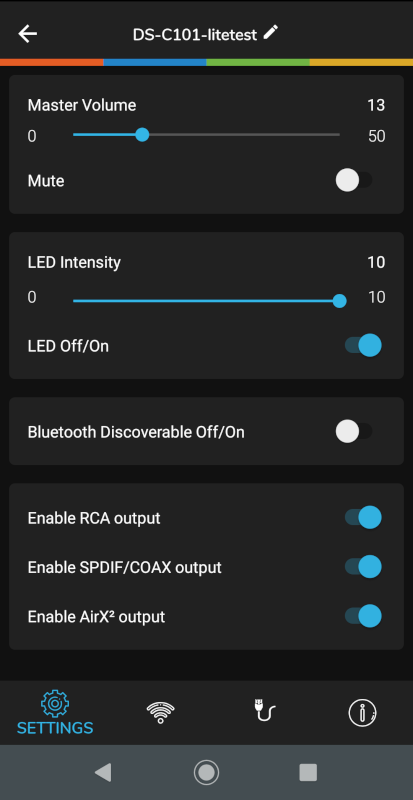
Task: Click middle of Master Volume track
Action: point(206,135)
